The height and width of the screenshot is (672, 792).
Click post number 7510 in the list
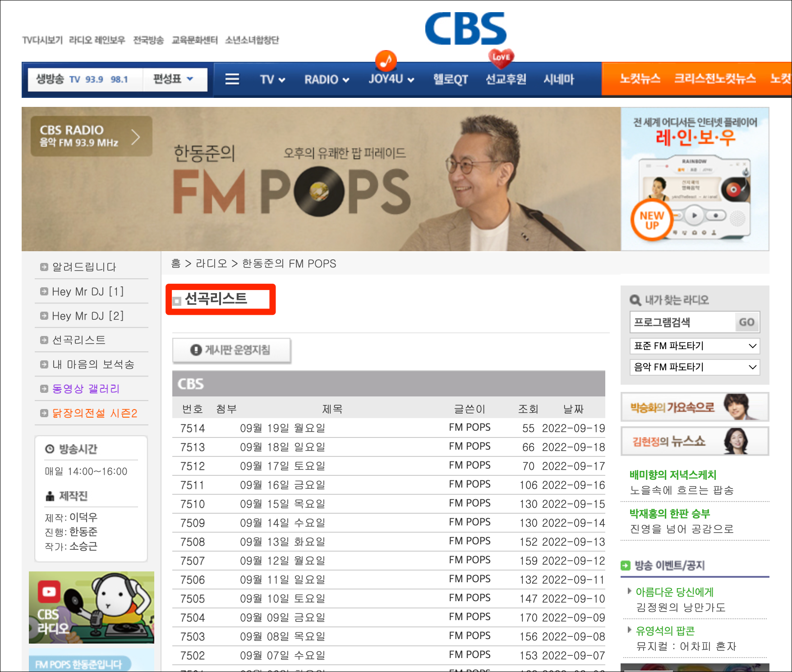[x=193, y=504]
